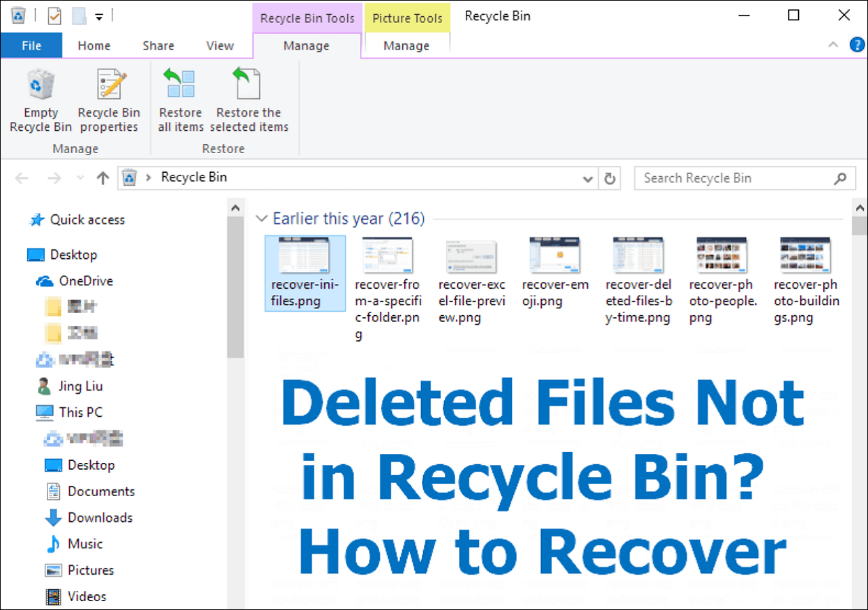This screenshot has width=868, height=610.
Task: Select the OneDrive cloud icon in the sidebar
Action: coord(45,281)
